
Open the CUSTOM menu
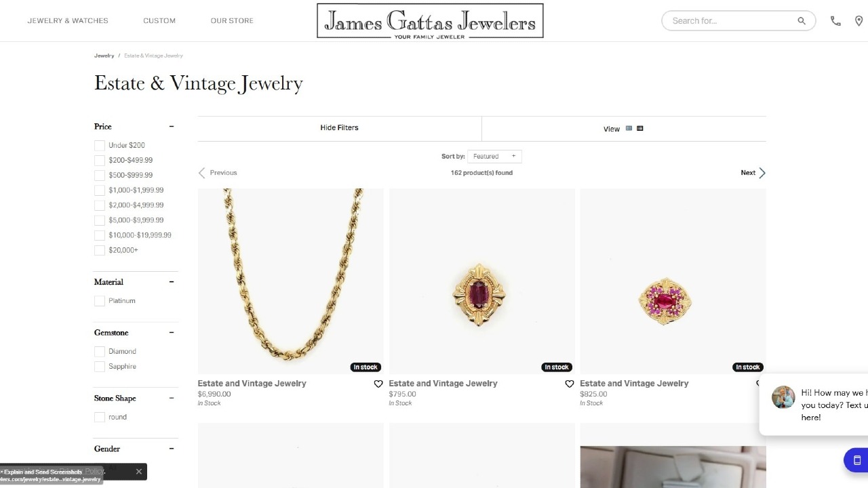[159, 20]
